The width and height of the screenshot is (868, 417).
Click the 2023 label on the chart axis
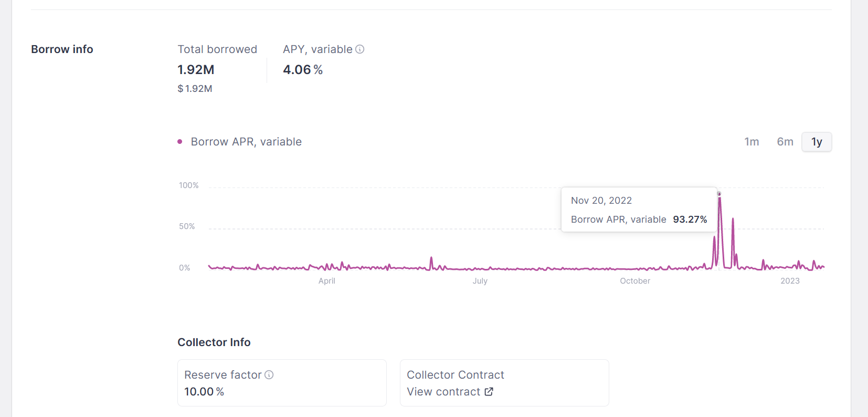point(790,281)
